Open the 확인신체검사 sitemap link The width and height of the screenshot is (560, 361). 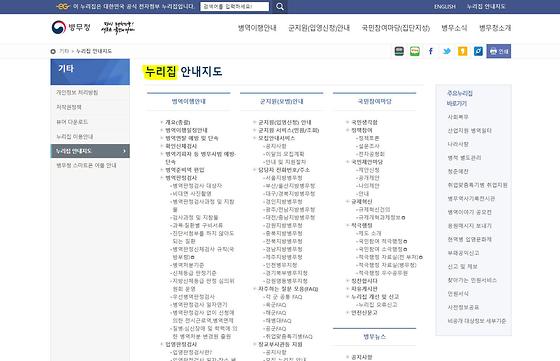coord(181,146)
